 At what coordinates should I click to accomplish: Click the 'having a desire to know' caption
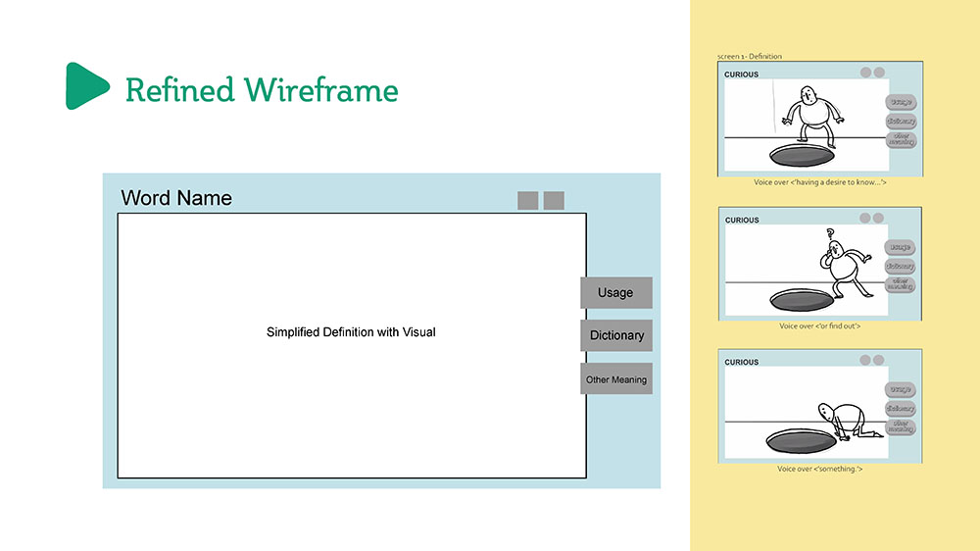pos(820,182)
